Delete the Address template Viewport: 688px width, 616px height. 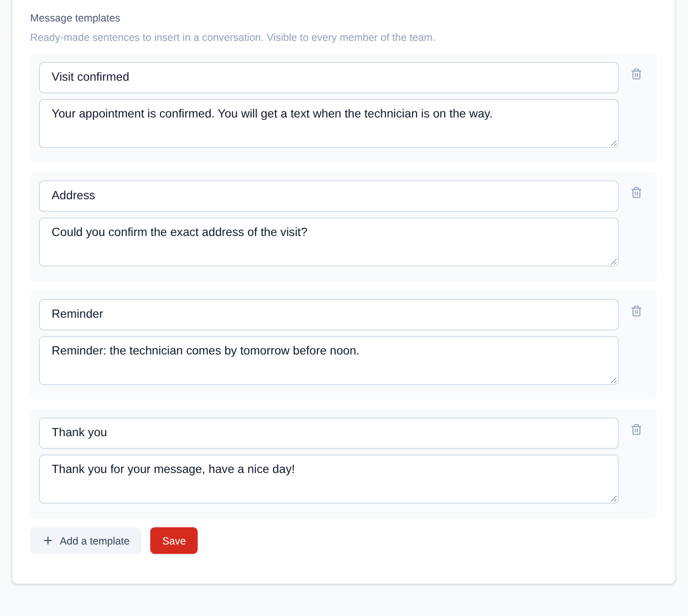click(636, 193)
